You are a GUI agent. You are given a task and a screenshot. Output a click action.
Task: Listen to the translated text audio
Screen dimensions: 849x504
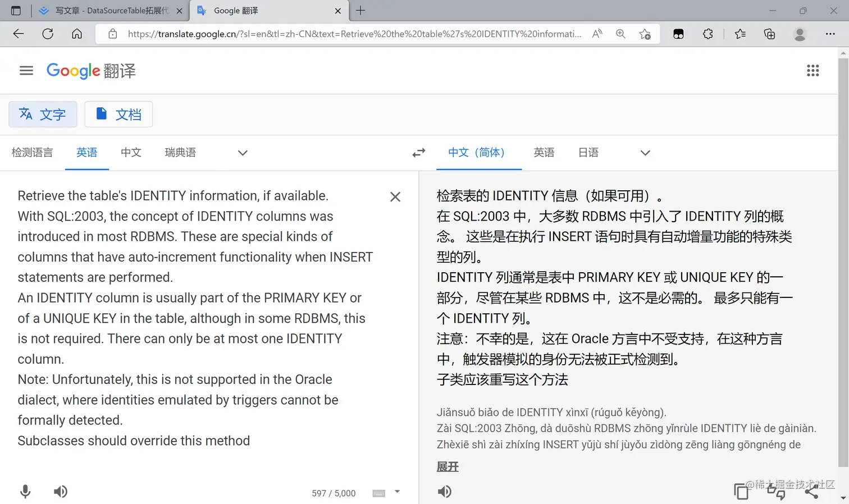pyautogui.click(x=445, y=492)
